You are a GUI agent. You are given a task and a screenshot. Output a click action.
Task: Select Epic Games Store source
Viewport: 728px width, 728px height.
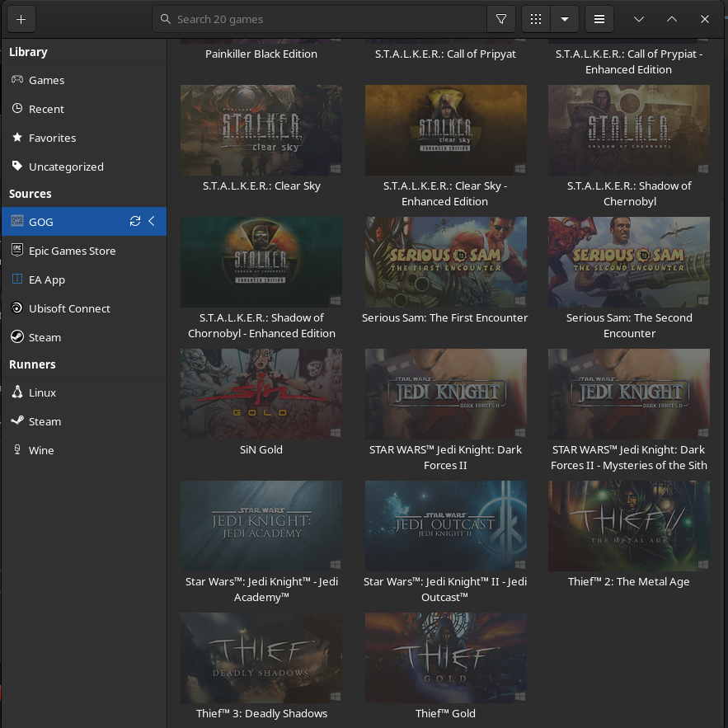click(72, 251)
